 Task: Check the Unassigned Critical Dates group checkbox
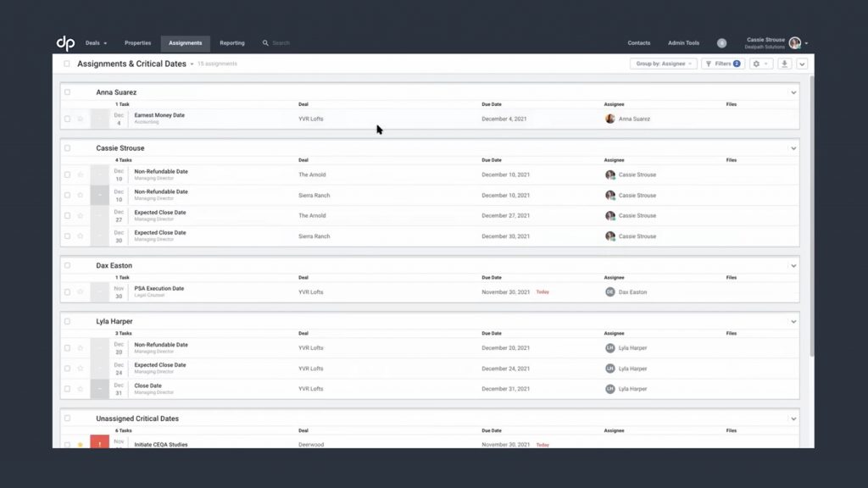click(68, 419)
